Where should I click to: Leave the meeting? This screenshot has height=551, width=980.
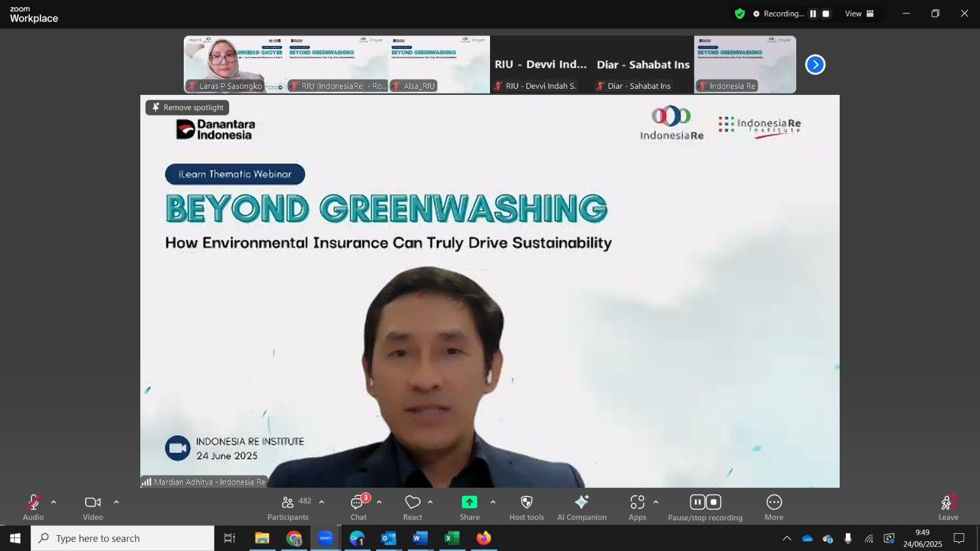948,508
